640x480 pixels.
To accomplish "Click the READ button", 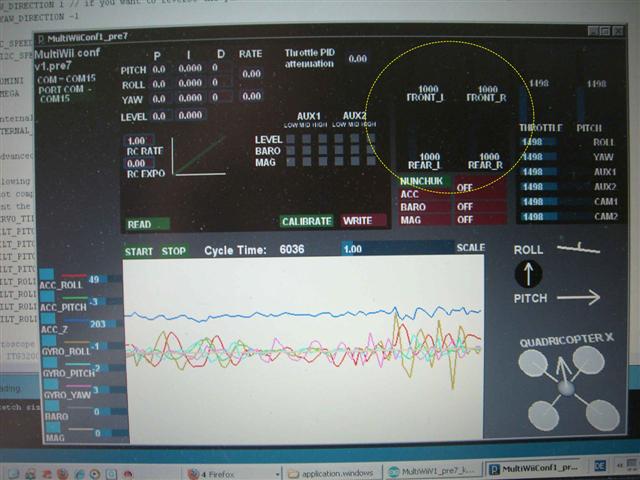I will click(x=147, y=224).
